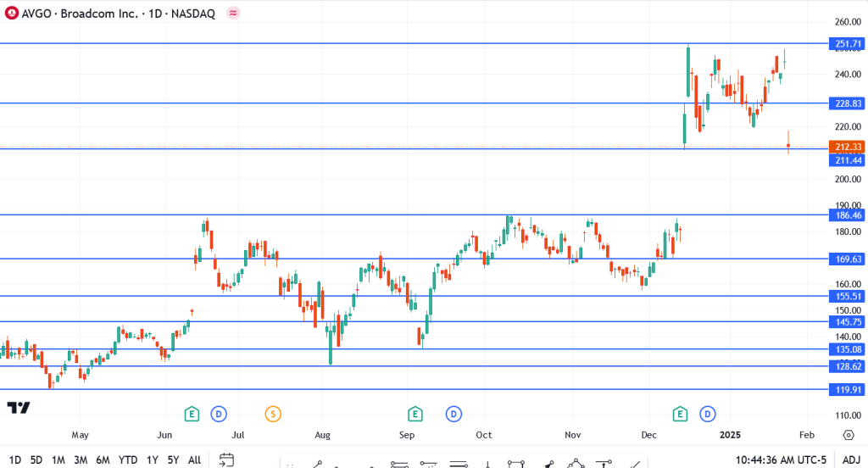Click the pink approximate-data indicator icon
This screenshot has width=868, height=468.
(233, 14)
